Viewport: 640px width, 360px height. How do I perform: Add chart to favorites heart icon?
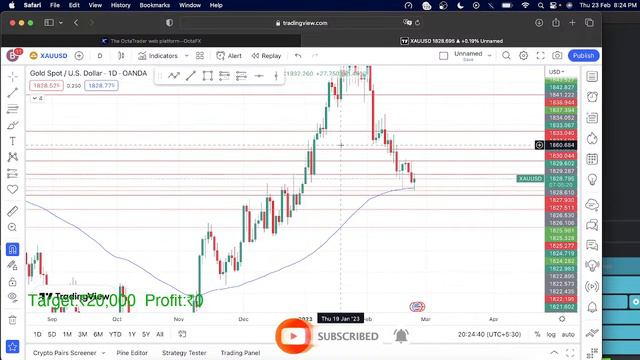(x=13, y=189)
